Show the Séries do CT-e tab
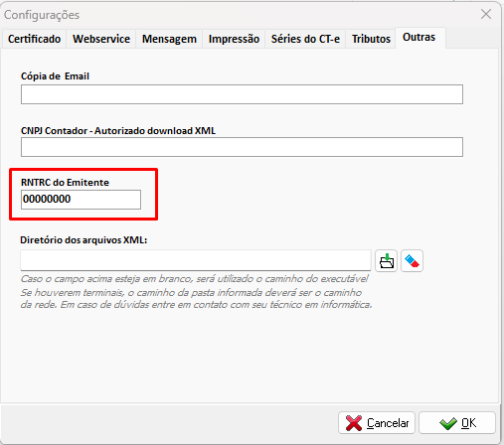The width and height of the screenshot is (504, 445). tap(305, 39)
